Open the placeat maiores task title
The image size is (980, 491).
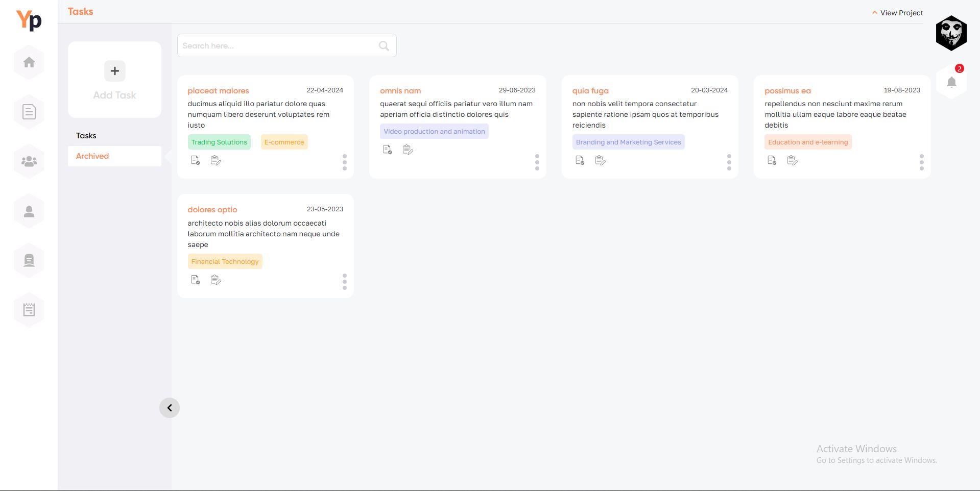[x=218, y=91]
